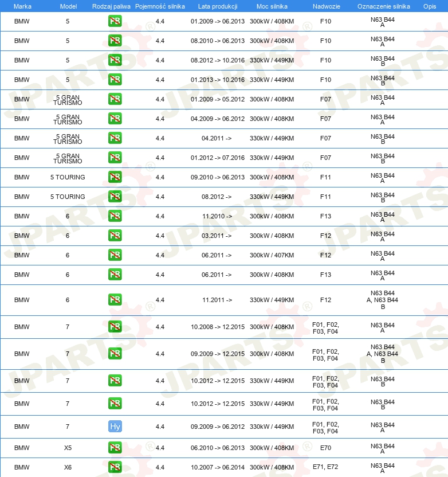Viewport: 448px width, 477px height.
Task: Click the Oznaczenie silnika column header
Action: pyautogui.click(x=384, y=6)
